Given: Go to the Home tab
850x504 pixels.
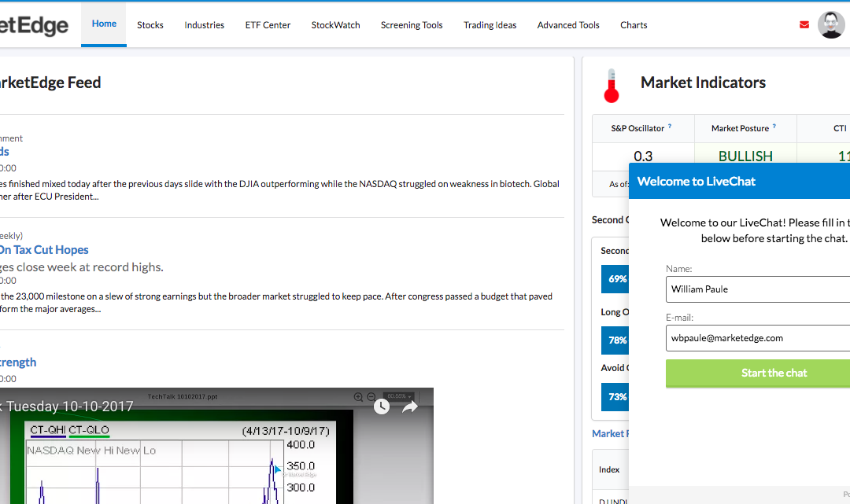Looking at the screenshot, I should click(104, 24).
